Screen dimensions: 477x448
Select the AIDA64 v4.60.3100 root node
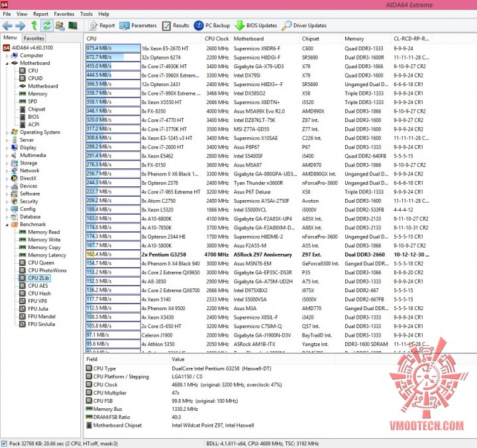[x=28, y=48]
